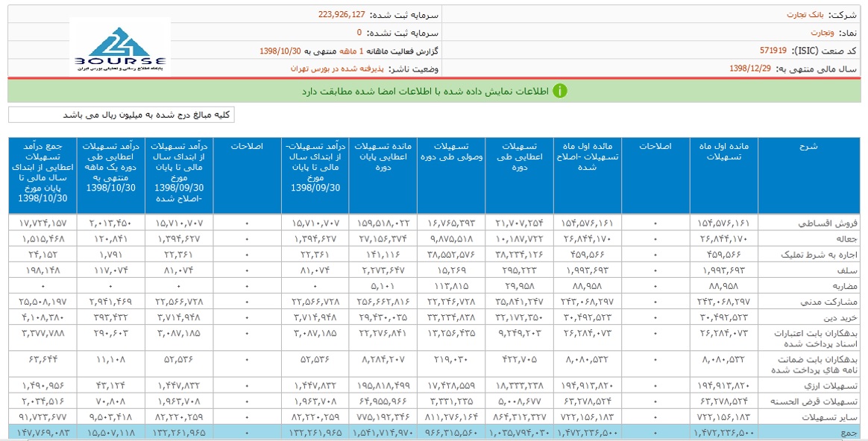Click cell value ۲۱,۷۰۷,۲۵۴ in فروش اقساطی row
868x441 pixels.
coord(519,223)
